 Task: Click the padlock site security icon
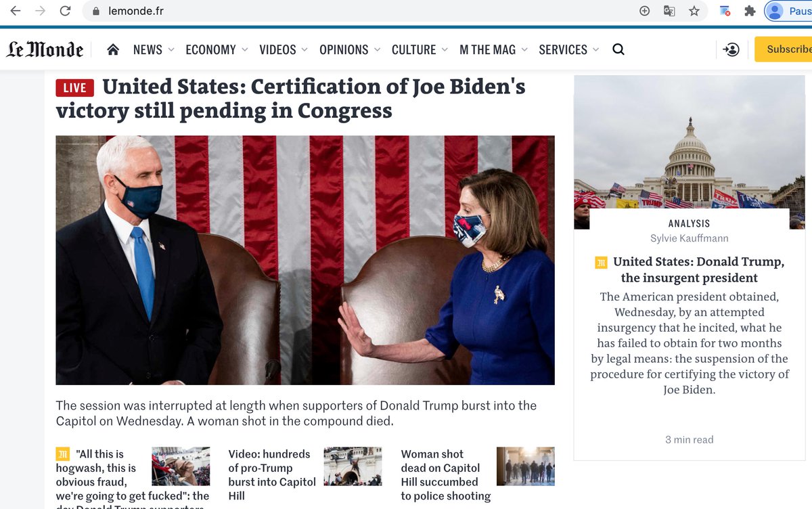(95, 12)
